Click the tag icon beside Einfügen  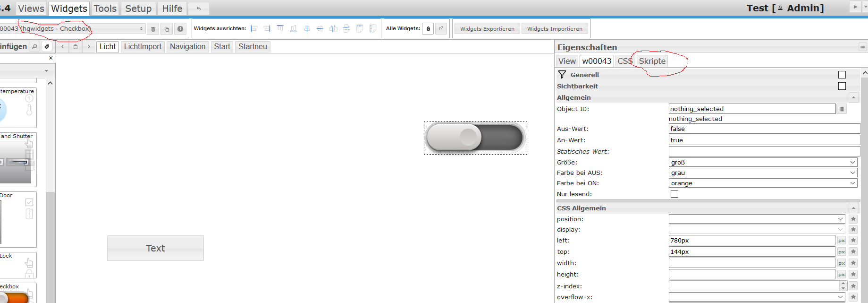[x=47, y=46]
